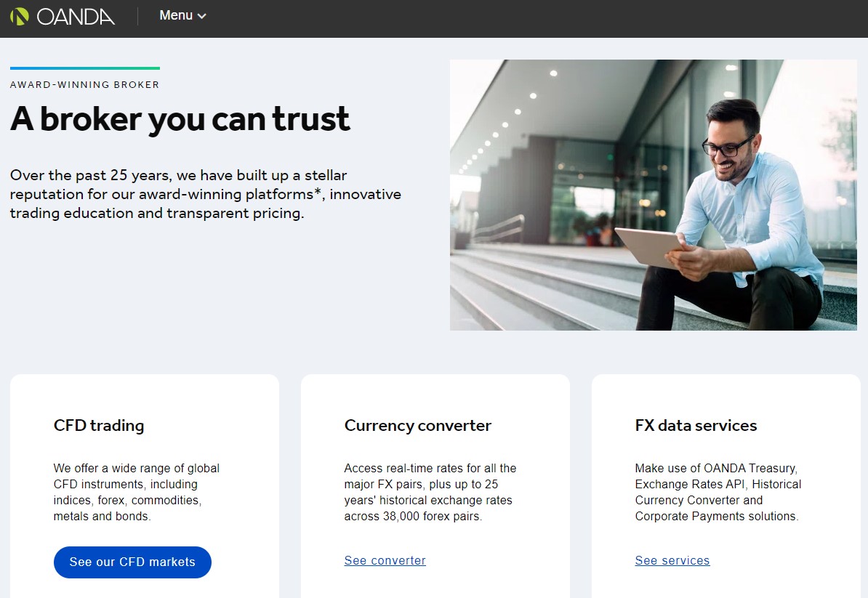
Task: Click the asterisk after award-winning platforms
Action: coord(317,192)
